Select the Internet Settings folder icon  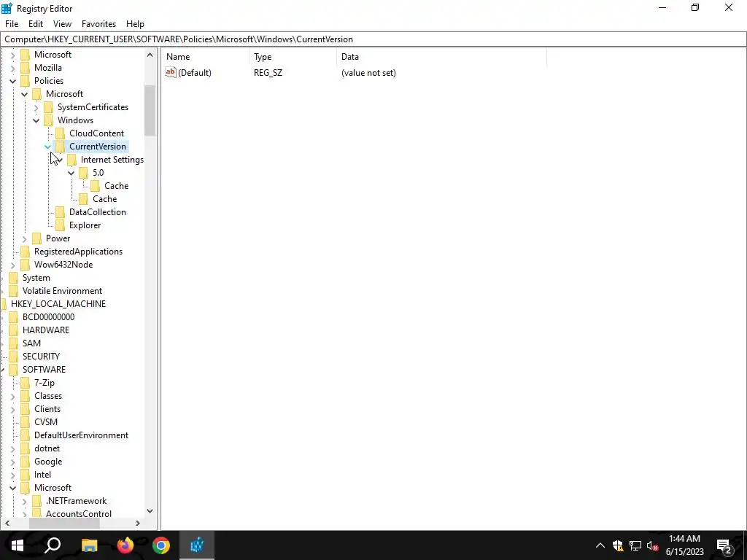click(71, 160)
